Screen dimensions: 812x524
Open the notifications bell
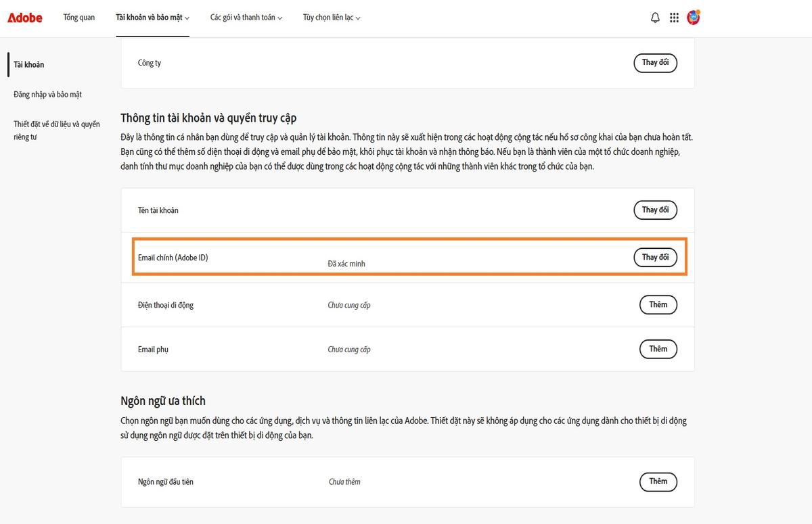click(x=654, y=18)
